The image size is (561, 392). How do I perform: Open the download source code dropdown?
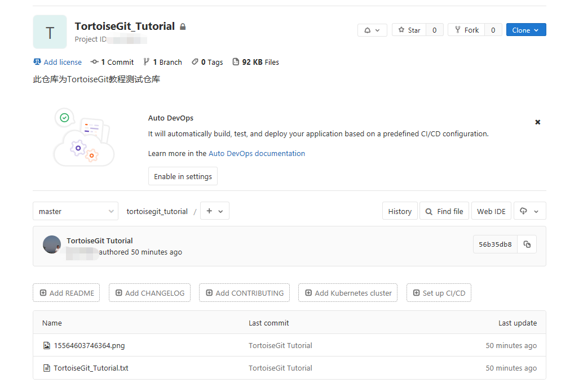[529, 211]
